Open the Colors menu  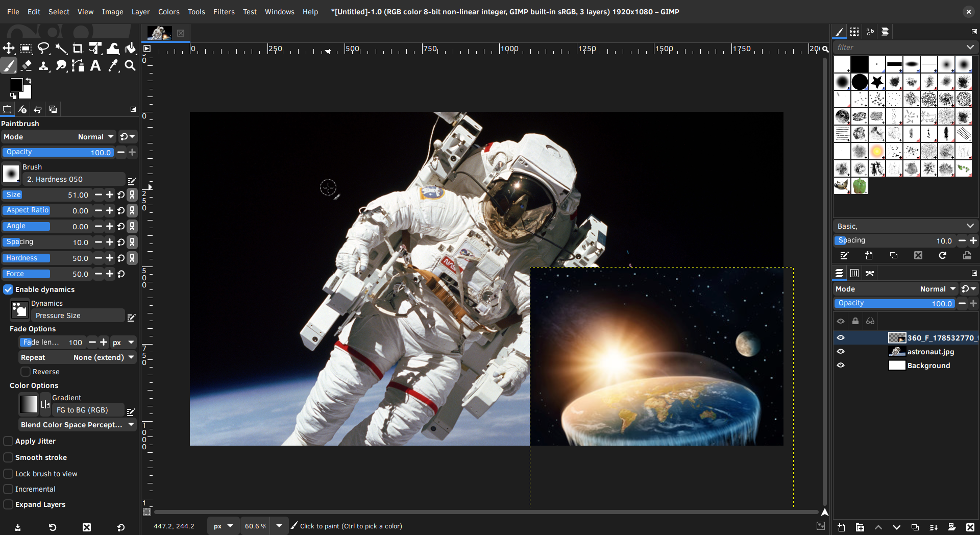click(168, 12)
